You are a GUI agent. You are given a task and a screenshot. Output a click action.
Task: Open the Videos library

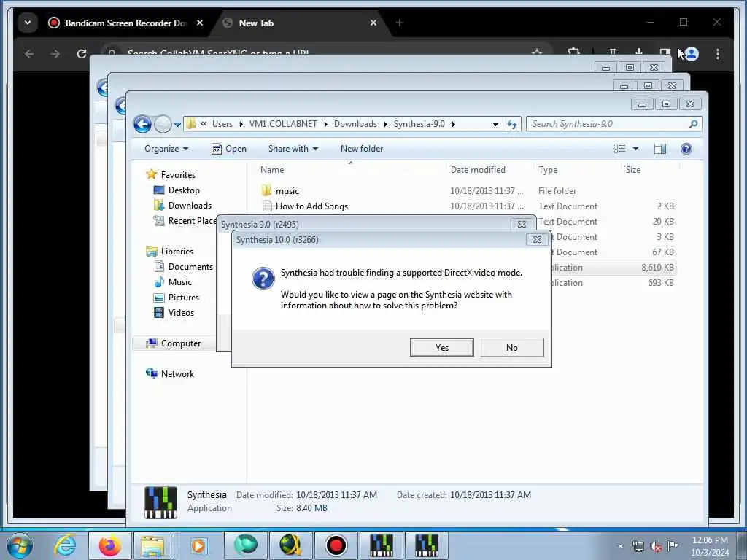click(181, 312)
